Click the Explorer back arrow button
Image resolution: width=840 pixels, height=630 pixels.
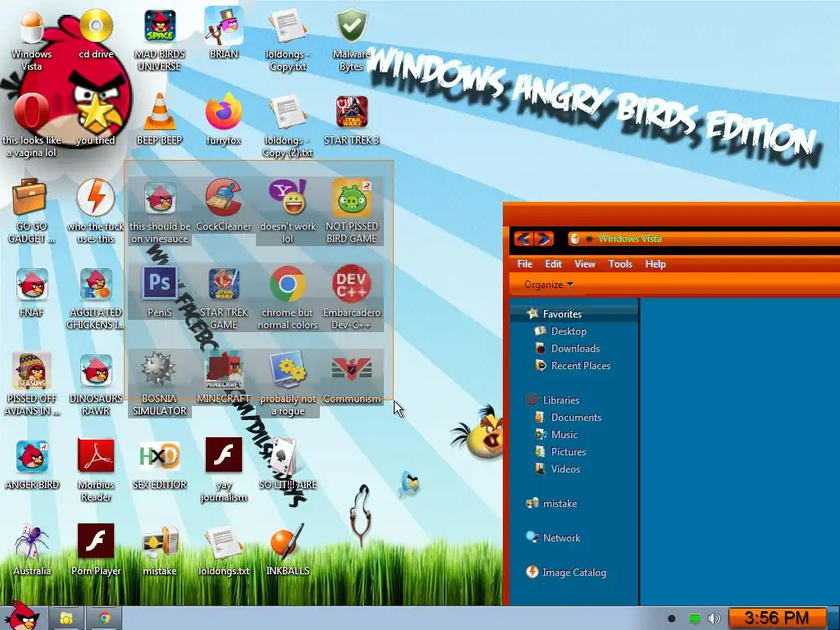(x=523, y=239)
